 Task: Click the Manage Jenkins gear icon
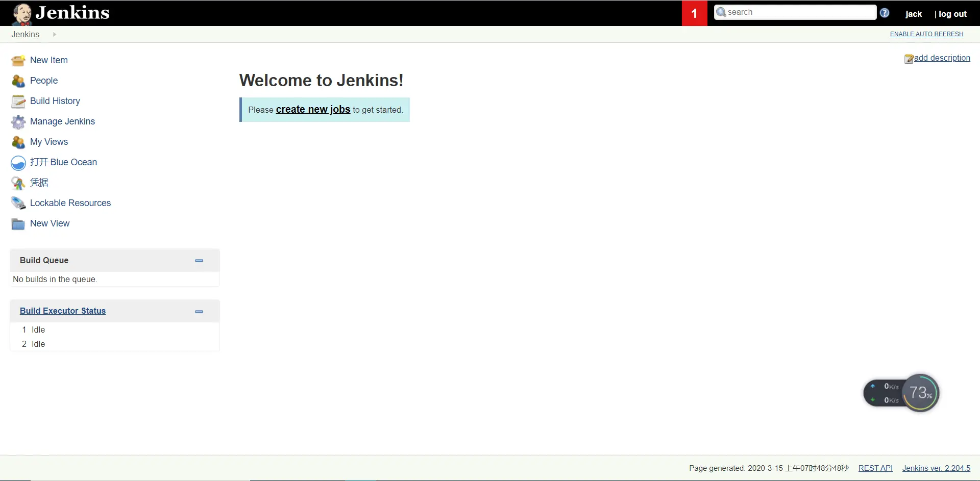tap(18, 122)
